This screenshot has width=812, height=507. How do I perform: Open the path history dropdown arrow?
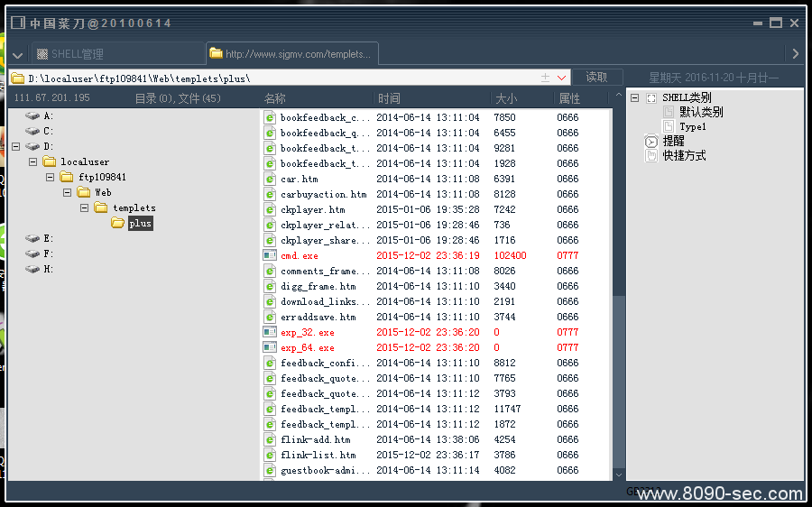click(561, 78)
